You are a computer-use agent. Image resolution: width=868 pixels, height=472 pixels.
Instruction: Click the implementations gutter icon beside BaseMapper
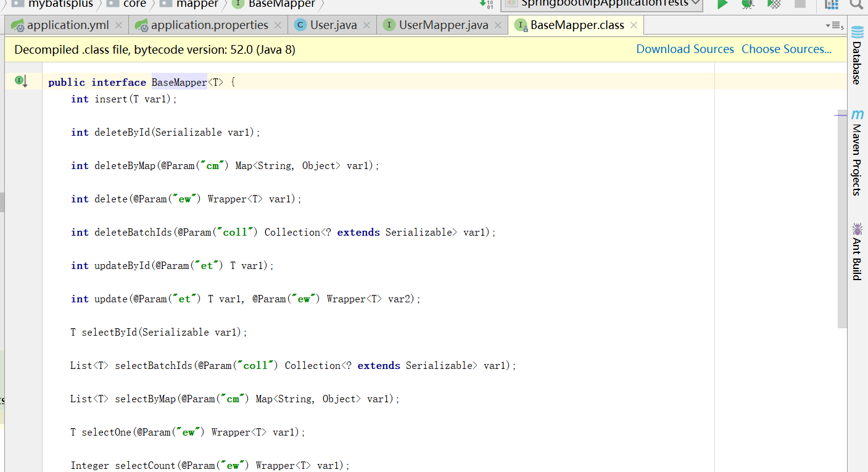click(22, 81)
